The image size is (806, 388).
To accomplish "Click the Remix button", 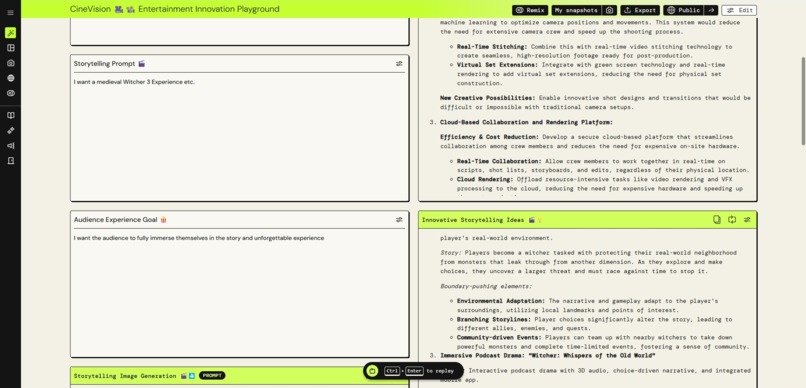I will 530,10.
